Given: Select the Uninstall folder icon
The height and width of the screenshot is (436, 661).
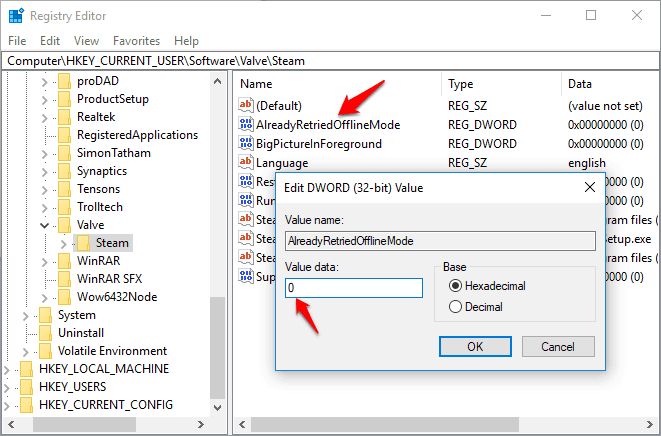Looking at the screenshot, I should click(46, 333).
